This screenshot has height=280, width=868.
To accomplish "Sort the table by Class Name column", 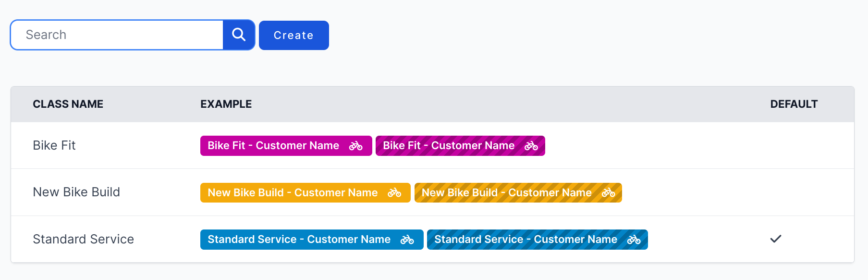I will click(x=68, y=104).
